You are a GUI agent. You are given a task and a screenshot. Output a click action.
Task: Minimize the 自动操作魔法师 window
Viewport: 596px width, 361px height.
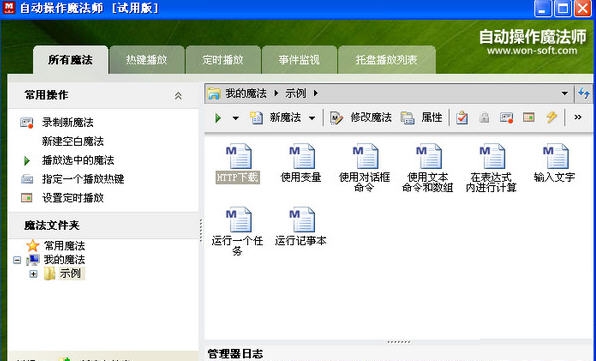pos(542,8)
